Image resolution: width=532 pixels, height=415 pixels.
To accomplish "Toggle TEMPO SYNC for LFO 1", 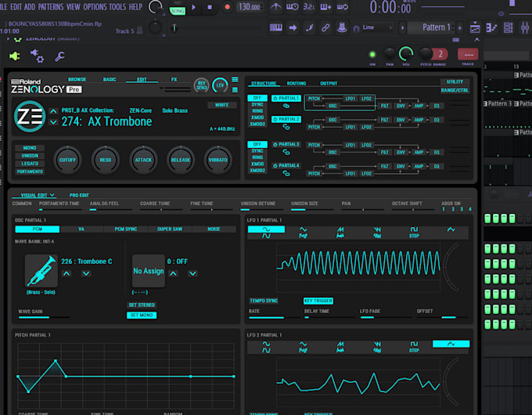I will (x=264, y=301).
